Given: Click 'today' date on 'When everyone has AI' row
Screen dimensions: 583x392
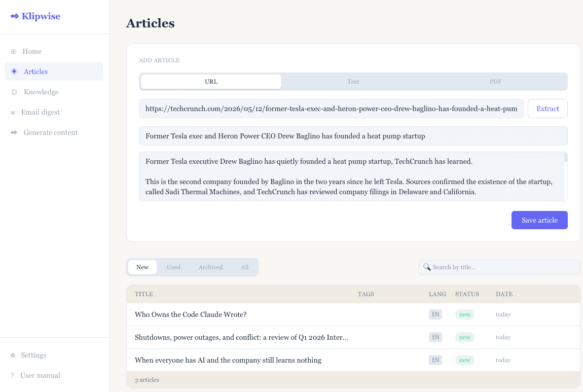Looking at the screenshot, I should coord(503,360).
